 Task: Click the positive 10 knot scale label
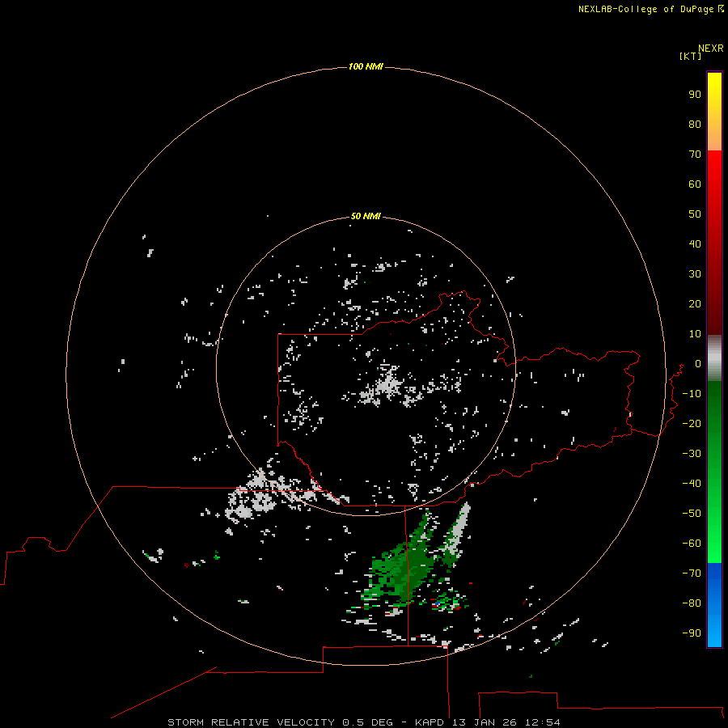(695, 334)
